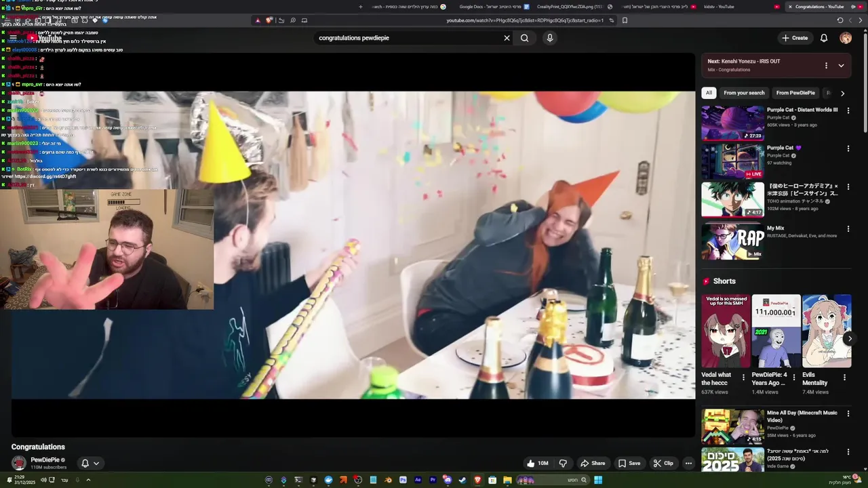Click the browser address bar URL
868x488 pixels.
pyautogui.click(x=525, y=20)
